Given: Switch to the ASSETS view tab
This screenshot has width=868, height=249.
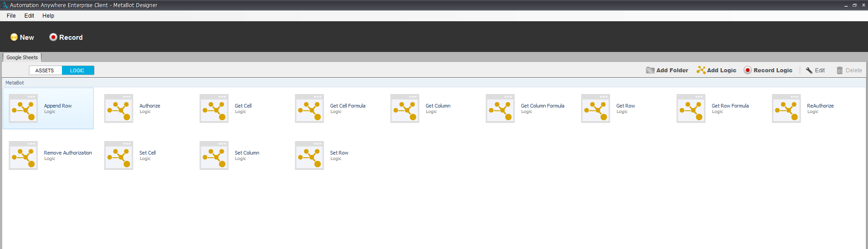Looking at the screenshot, I should point(45,70).
